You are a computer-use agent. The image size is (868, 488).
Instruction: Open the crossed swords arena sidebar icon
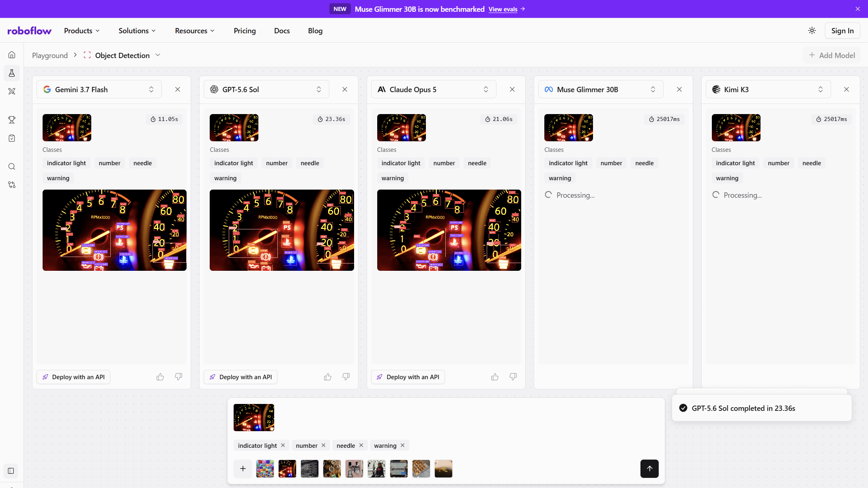pyautogui.click(x=12, y=91)
